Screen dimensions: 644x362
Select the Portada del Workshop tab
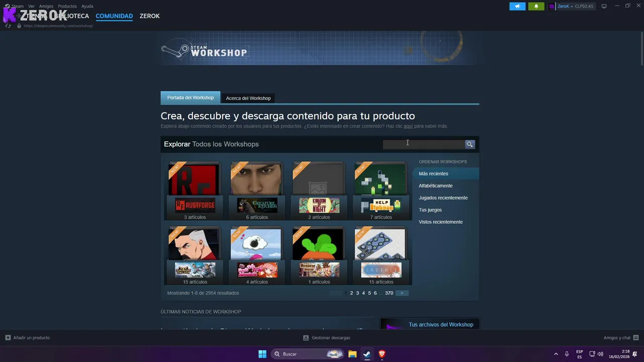[x=190, y=98]
